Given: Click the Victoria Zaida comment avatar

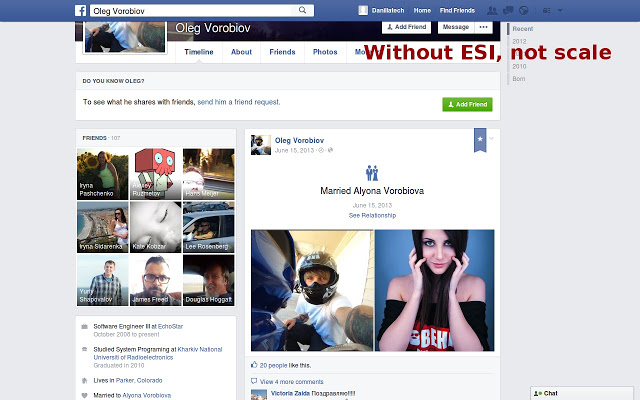Looking at the screenshot, I should [259, 395].
